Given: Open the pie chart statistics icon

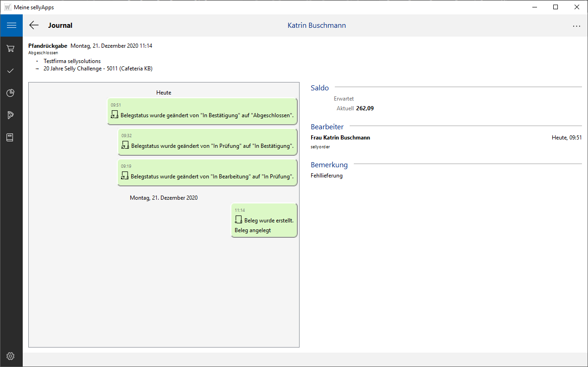Looking at the screenshot, I should click(11, 93).
